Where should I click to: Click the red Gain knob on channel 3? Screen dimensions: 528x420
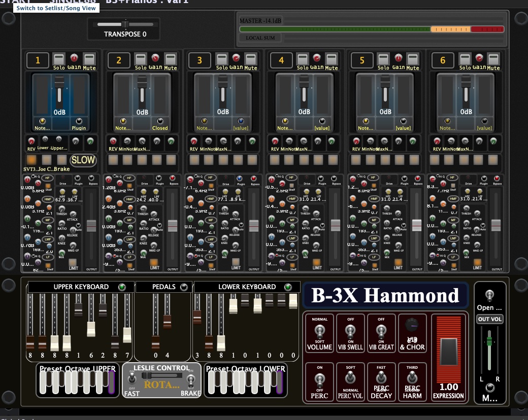point(237,58)
